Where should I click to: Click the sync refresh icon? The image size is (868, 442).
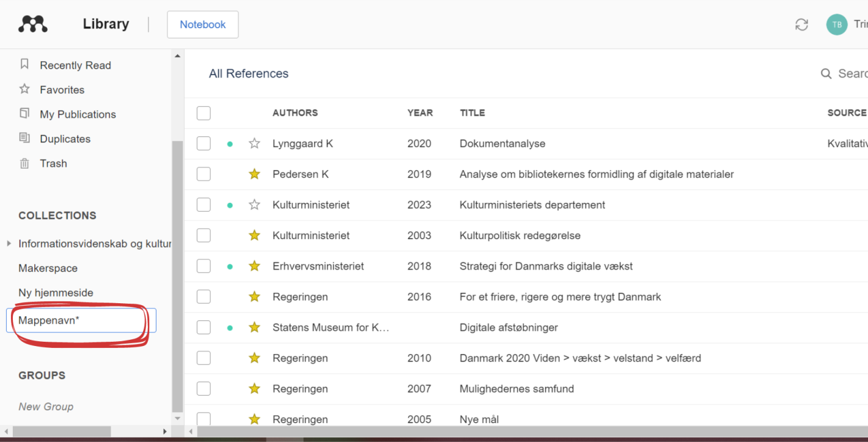(801, 24)
